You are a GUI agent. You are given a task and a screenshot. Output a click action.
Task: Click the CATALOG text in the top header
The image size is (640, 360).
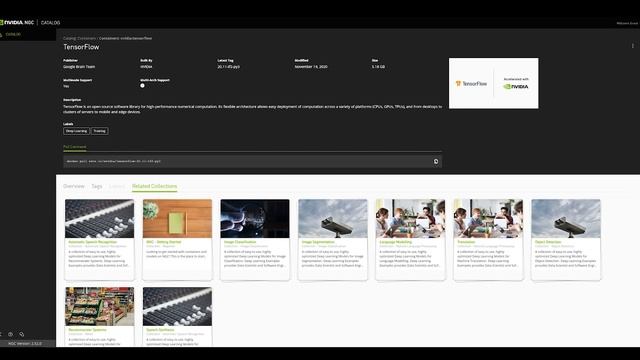tap(51, 23)
